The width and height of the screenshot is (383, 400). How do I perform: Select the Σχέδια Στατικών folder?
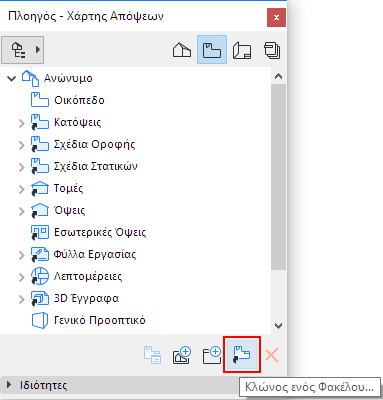(96, 166)
